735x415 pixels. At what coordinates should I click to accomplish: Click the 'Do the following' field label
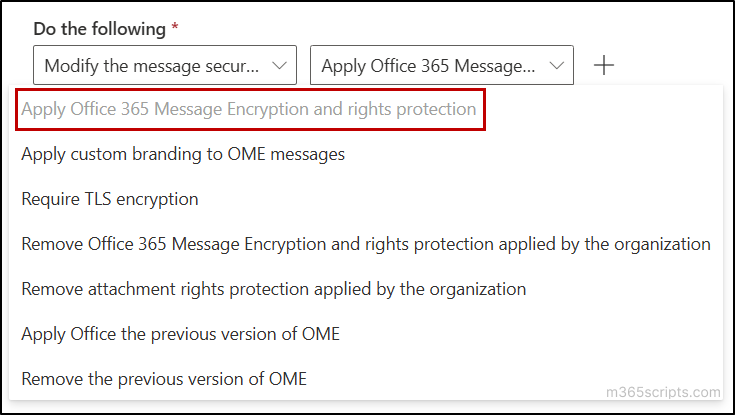(100, 29)
